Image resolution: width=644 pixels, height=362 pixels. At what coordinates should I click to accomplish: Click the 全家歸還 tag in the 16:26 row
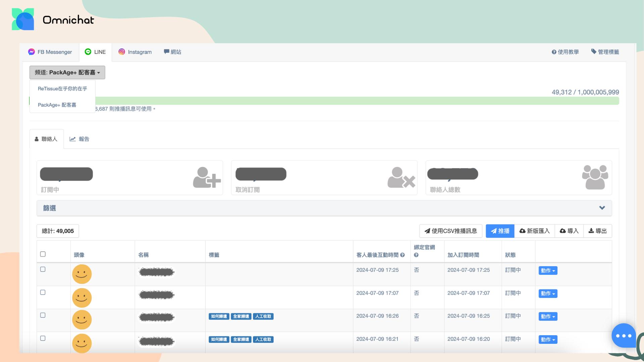(x=241, y=316)
